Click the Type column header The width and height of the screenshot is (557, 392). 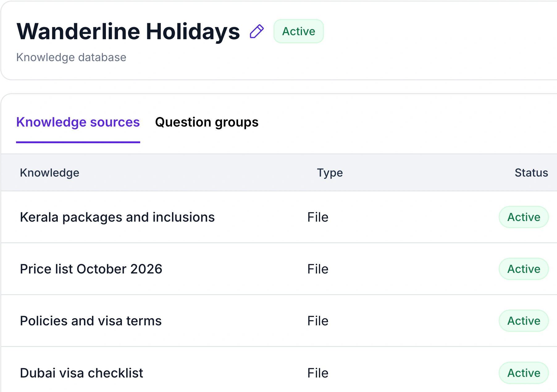coord(330,173)
